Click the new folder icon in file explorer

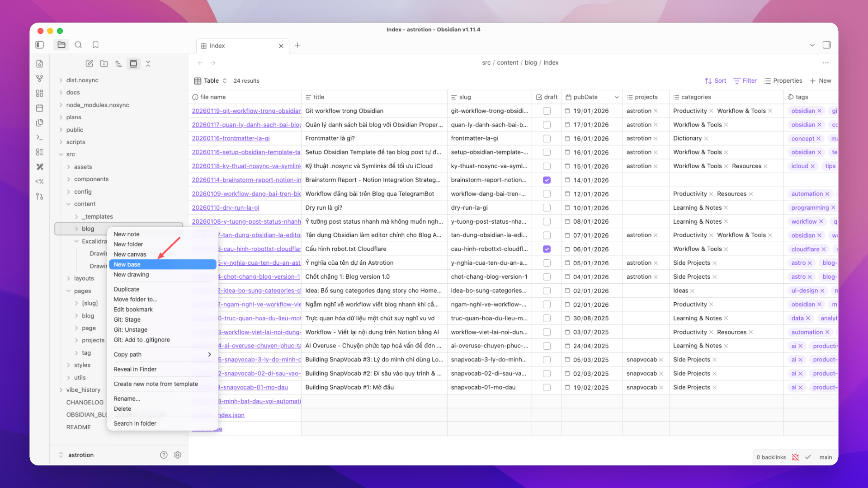(x=104, y=64)
